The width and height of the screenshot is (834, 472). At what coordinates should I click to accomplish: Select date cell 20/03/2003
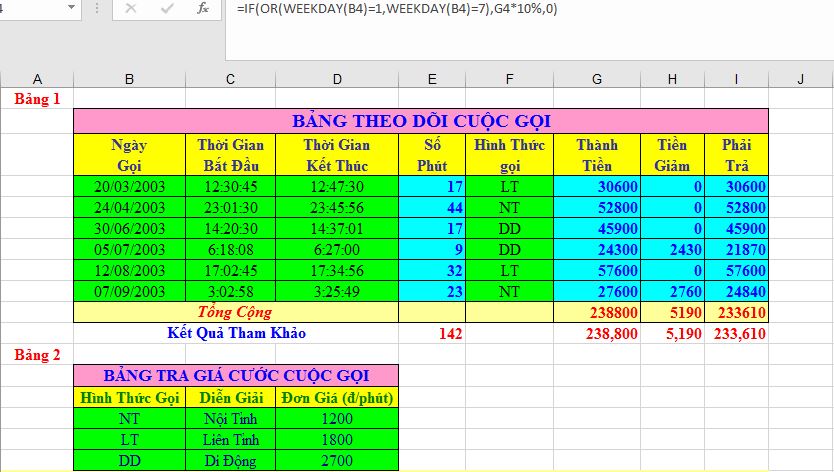coord(129,186)
